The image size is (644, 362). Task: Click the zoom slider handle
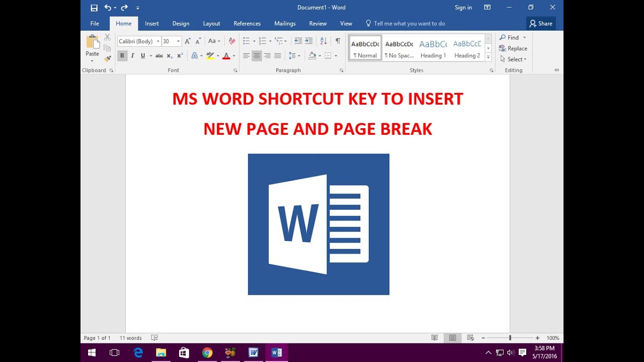(x=510, y=338)
